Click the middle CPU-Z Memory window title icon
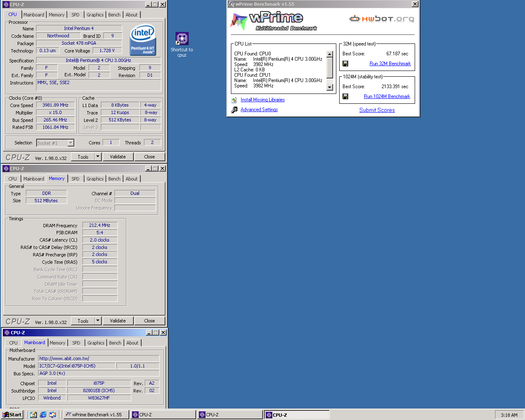Screen dimensions: 525x420 point(6,169)
